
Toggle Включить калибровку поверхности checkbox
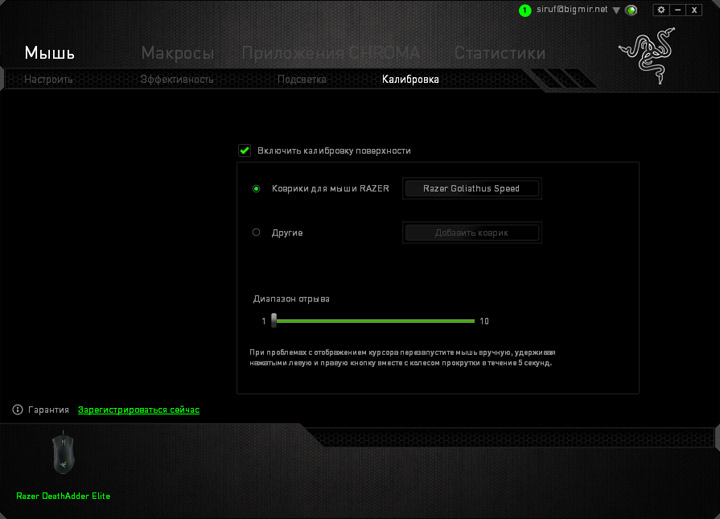coord(244,151)
